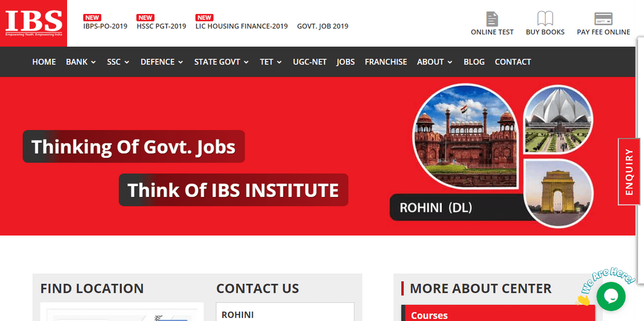Click the ONLINE TEST text link

click(492, 32)
